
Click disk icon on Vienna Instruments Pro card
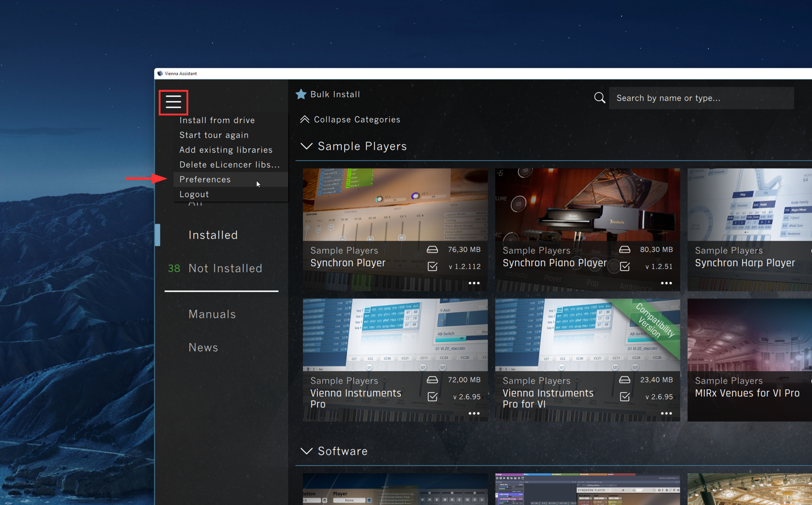(x=432, y=380)
